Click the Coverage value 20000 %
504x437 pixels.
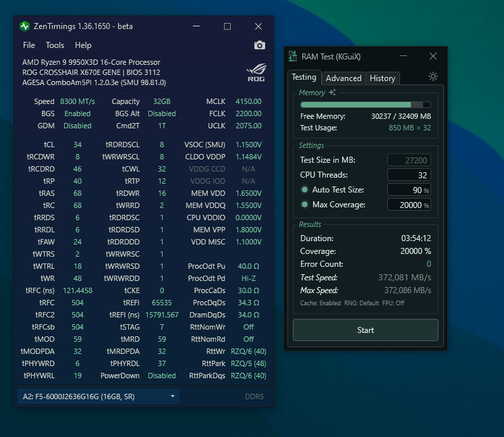pos(416,251)
